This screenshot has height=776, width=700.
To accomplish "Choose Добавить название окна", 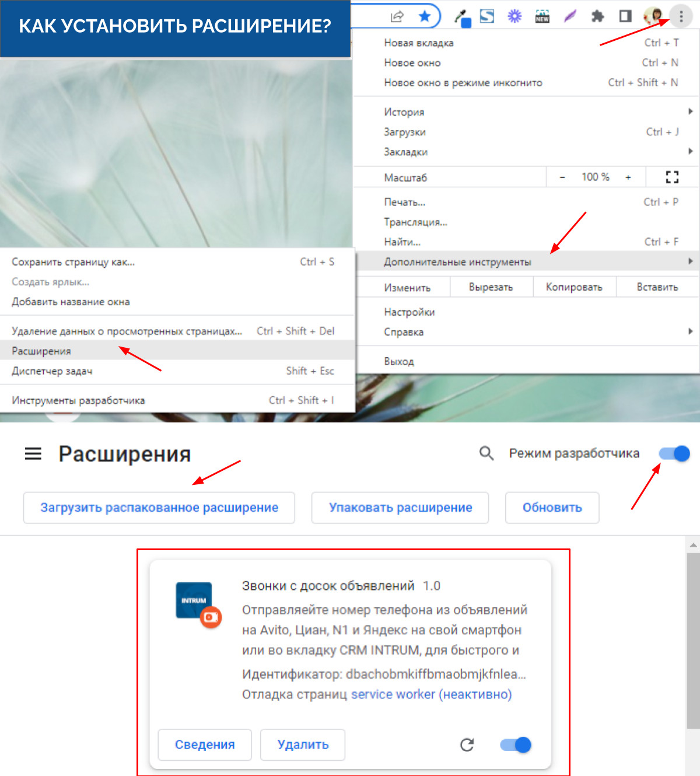I will point(177,302).
